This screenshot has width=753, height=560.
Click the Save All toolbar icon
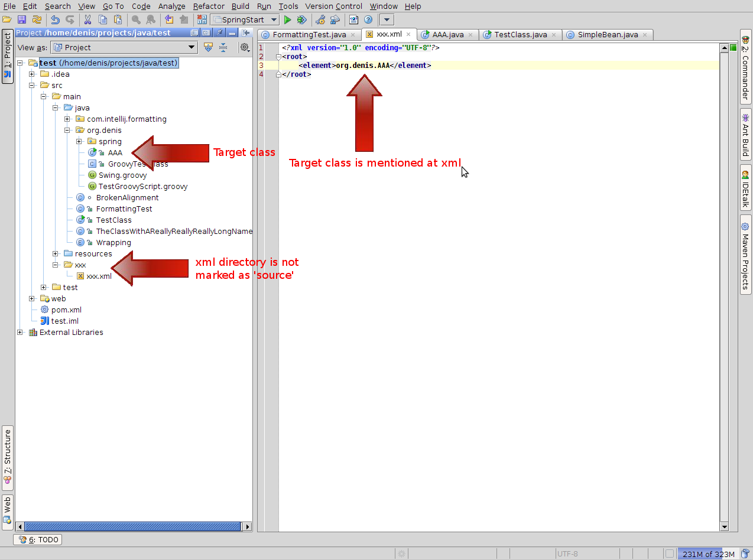(x=22, y=19)
